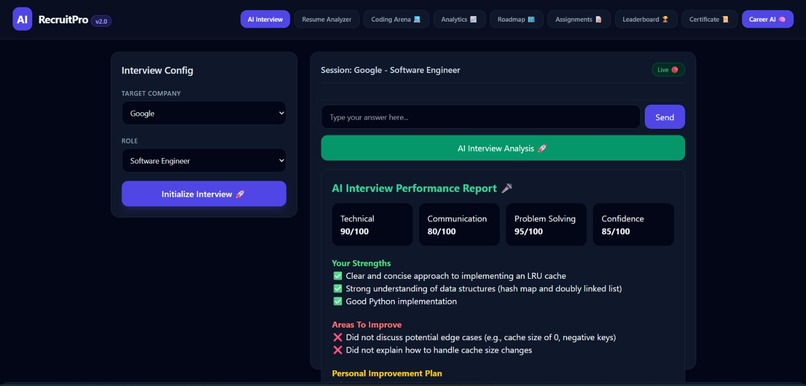The width and height of the screenshot is (806, 386).
Task: Open the Leaderboard tab
Action: [x=646, y=19]
